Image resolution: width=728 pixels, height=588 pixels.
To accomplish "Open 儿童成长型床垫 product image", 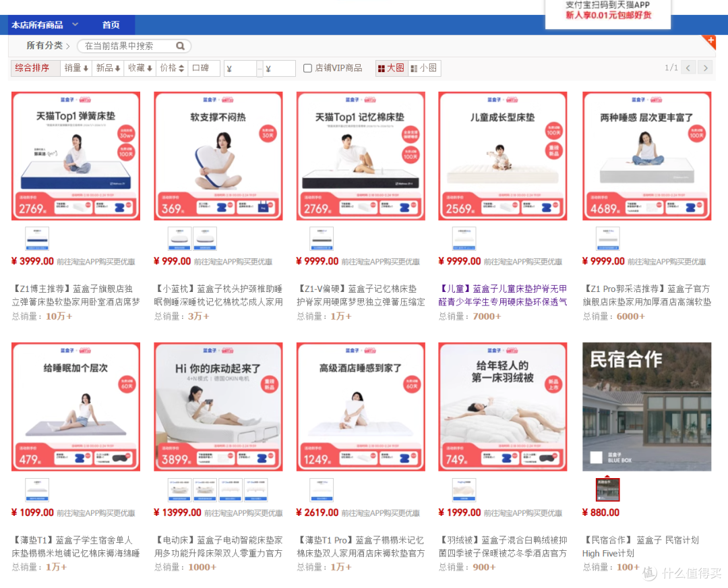I will pos(503,156).
